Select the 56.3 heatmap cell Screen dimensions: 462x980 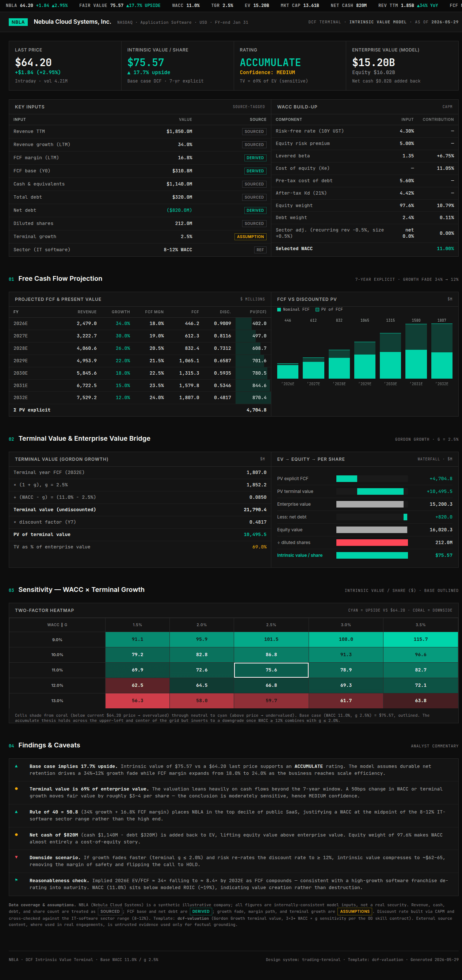[137, 700]
